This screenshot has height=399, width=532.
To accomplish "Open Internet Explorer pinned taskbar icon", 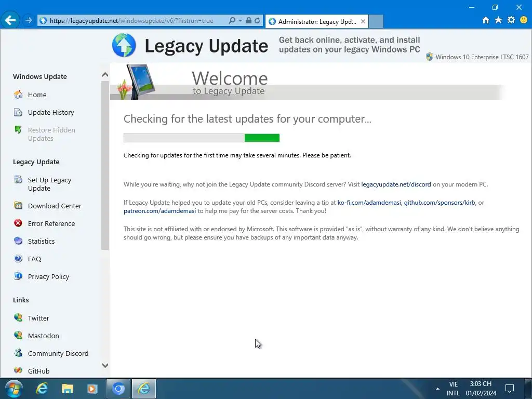I will (42, 389).
